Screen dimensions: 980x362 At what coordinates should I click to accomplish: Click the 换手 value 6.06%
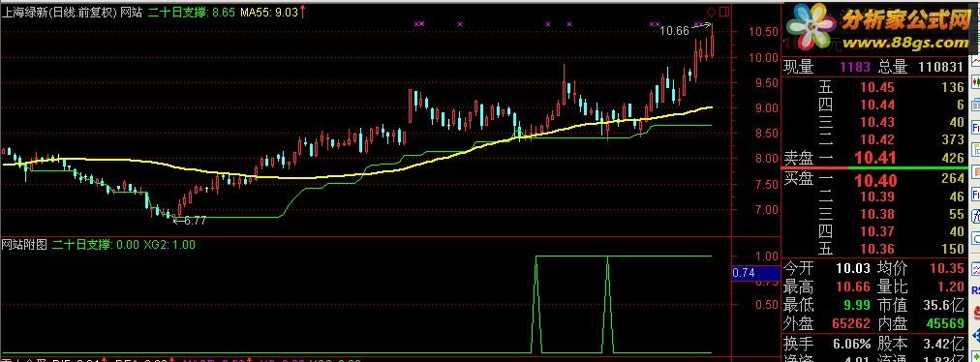[852, 344]
